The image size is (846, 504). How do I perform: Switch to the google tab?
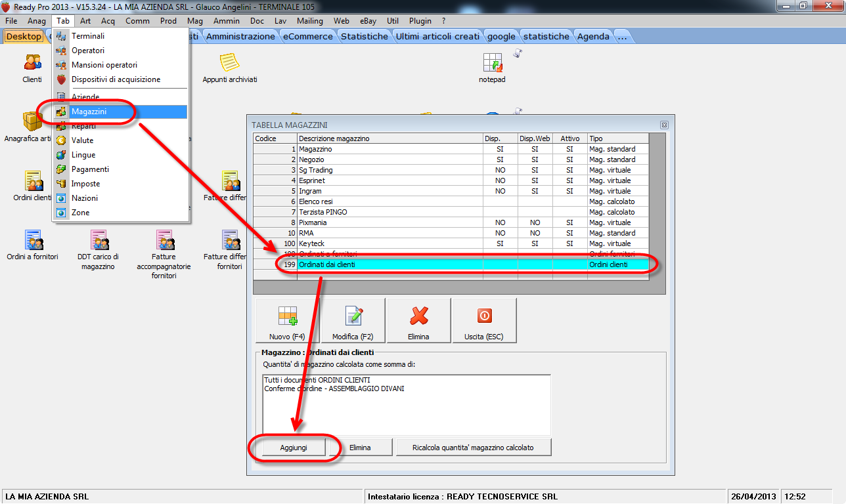coord(501,36)
